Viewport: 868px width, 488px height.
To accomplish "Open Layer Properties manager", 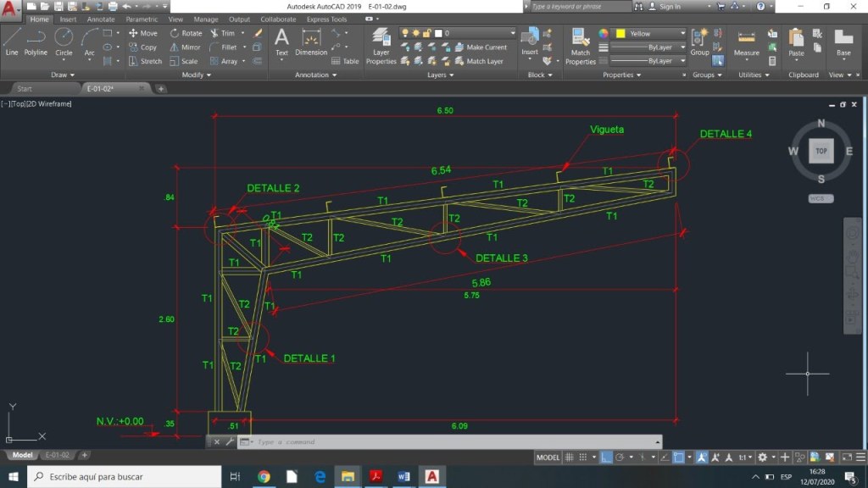I will pyautogui.click(x=381, y=47).
